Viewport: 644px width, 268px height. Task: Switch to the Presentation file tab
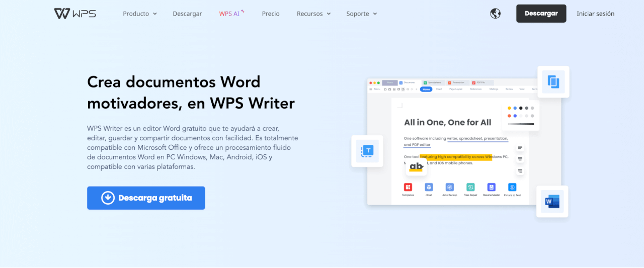point(458,82)
